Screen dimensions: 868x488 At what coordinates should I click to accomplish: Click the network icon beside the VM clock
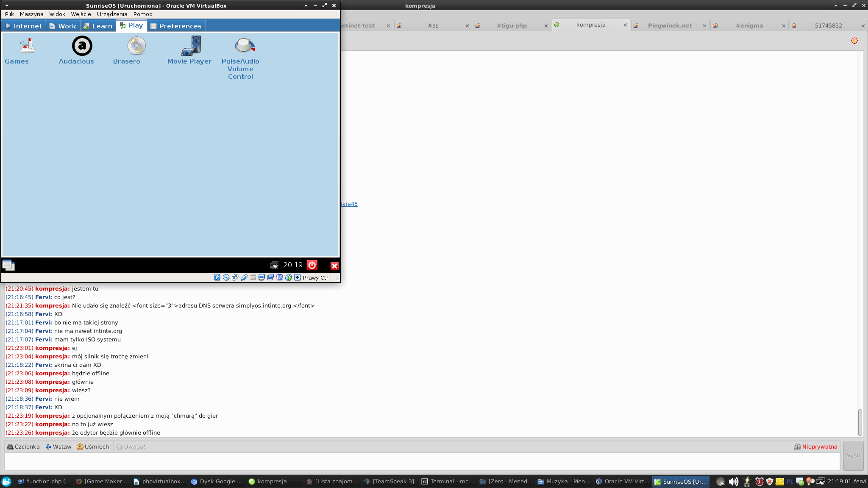274,265
